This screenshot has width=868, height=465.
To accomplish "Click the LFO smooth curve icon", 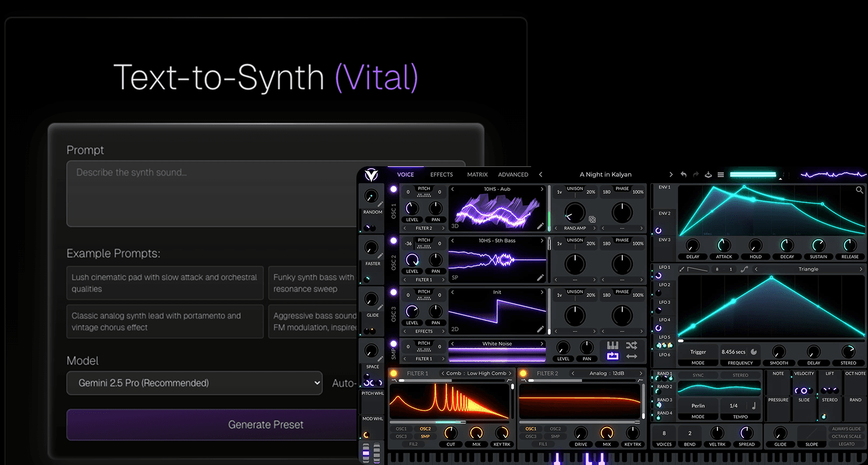I will pos(744,269).
